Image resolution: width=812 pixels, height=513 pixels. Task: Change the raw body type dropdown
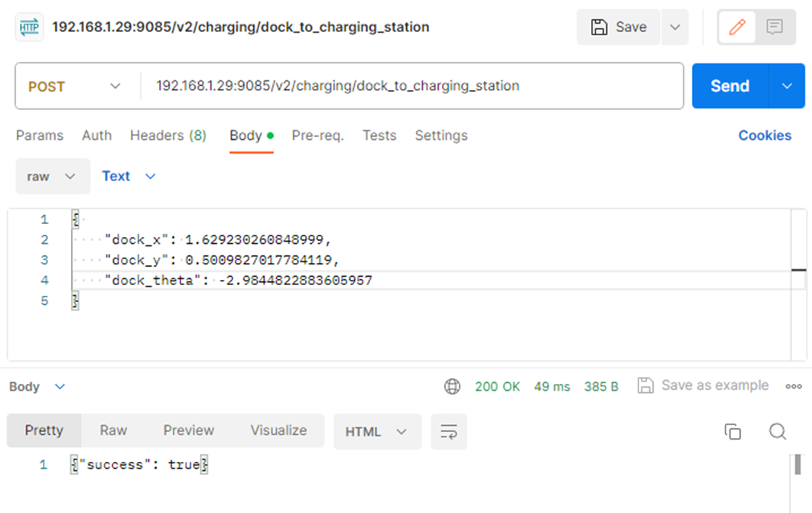52,177
